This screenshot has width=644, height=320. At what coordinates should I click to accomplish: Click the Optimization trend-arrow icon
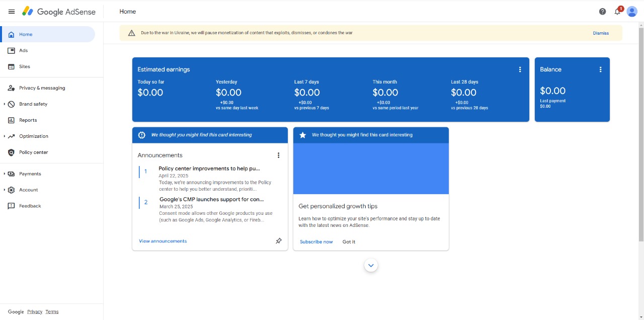pyautogui.click(x=11, y=136)
